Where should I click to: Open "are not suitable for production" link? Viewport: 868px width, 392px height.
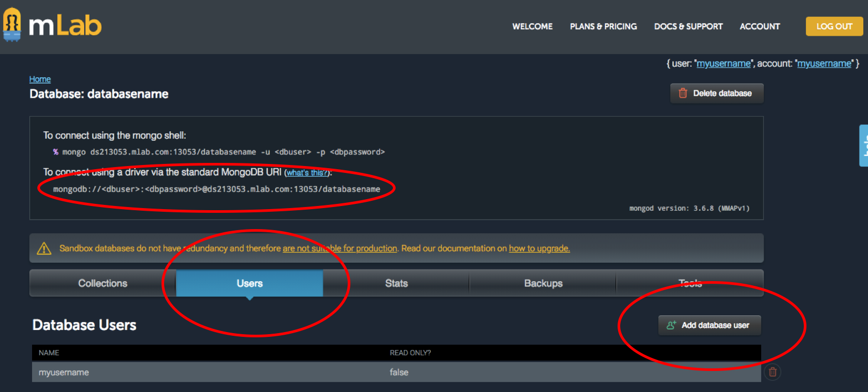340,248
